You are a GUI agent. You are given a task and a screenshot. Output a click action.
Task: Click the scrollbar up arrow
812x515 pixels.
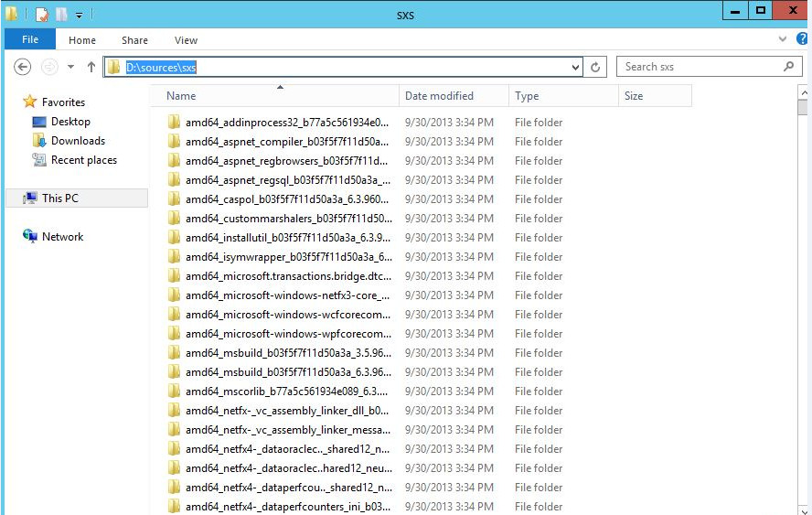click(803, 92)
